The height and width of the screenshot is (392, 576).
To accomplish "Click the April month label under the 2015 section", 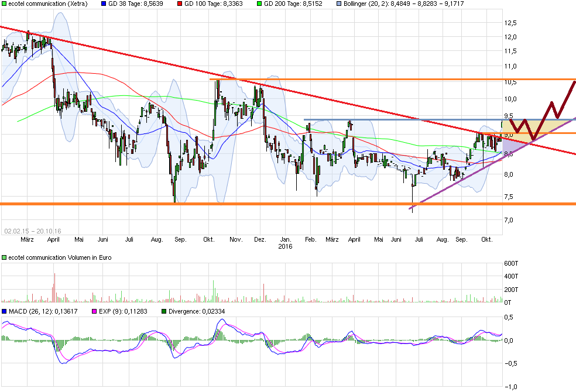I will [53, 239].
